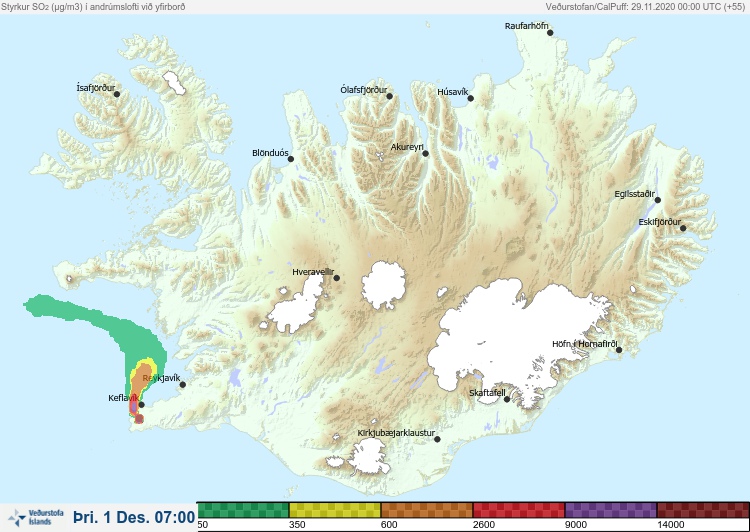Select the red 2600 legend swatch
The height and width of the screenshot is (532, 750).
518,510
